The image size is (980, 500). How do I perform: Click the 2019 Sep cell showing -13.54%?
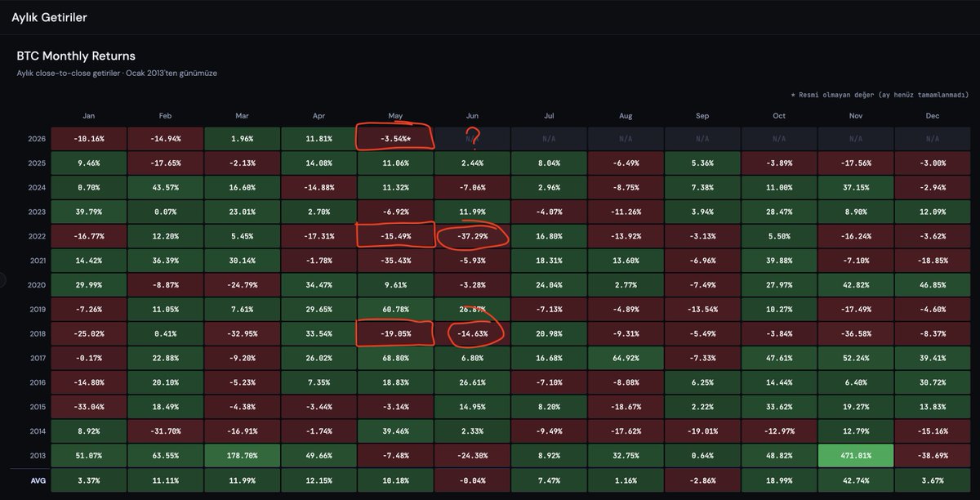(x=702, y=310)
